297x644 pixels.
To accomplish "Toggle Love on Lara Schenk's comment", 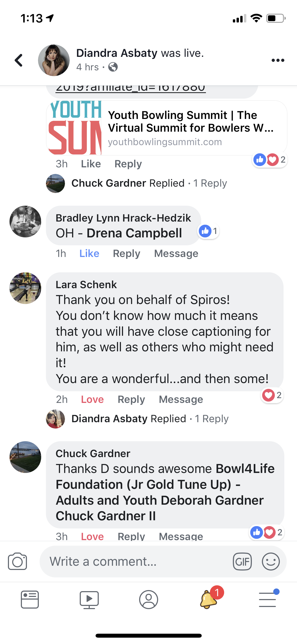I will pyautogui.click(x=92, y=399).
